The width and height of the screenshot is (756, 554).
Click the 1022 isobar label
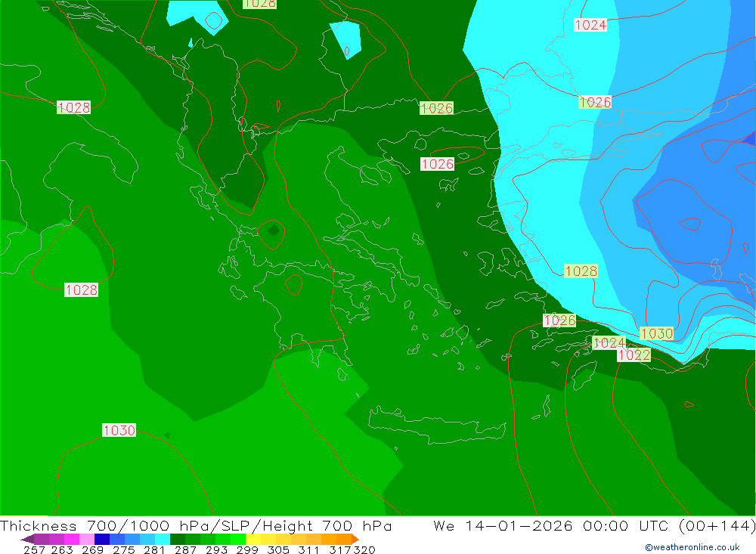coord(634,355)
